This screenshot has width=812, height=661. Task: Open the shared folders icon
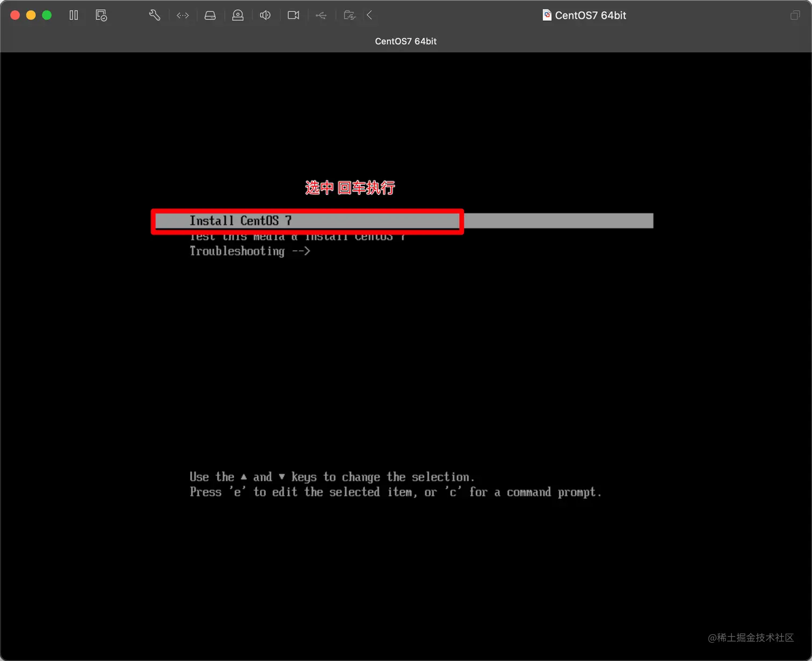[x=350, y=15]
